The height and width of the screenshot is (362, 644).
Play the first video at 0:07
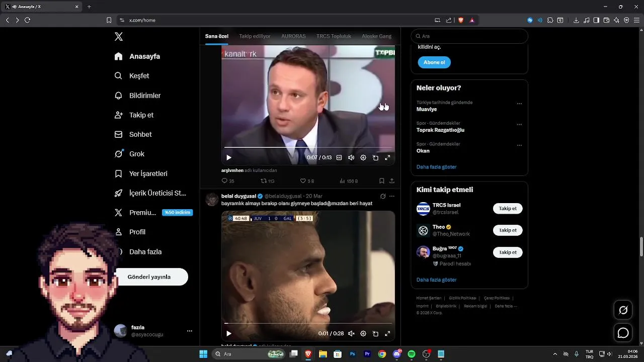point(229,157)
